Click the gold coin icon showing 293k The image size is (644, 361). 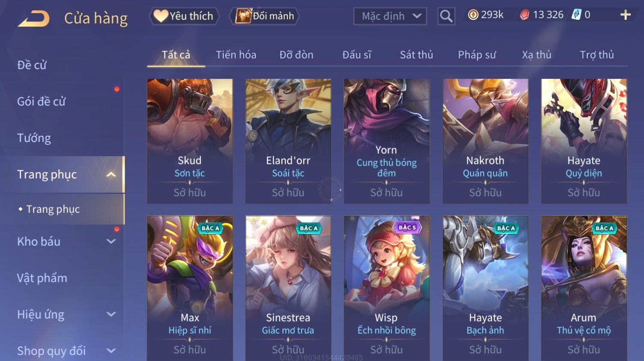(x=473, y=15)
